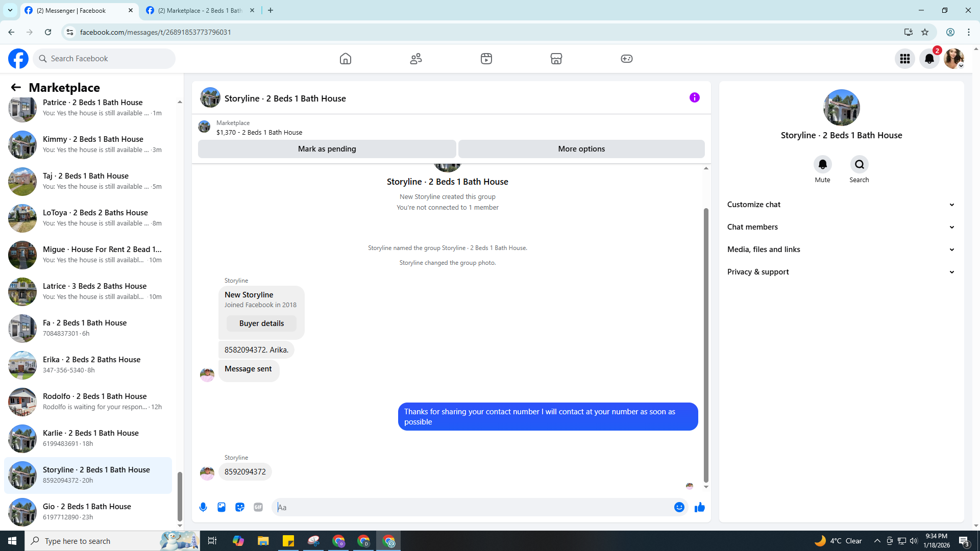
Task: Open the Facebook apps menu grid
Action: point(905,59)
